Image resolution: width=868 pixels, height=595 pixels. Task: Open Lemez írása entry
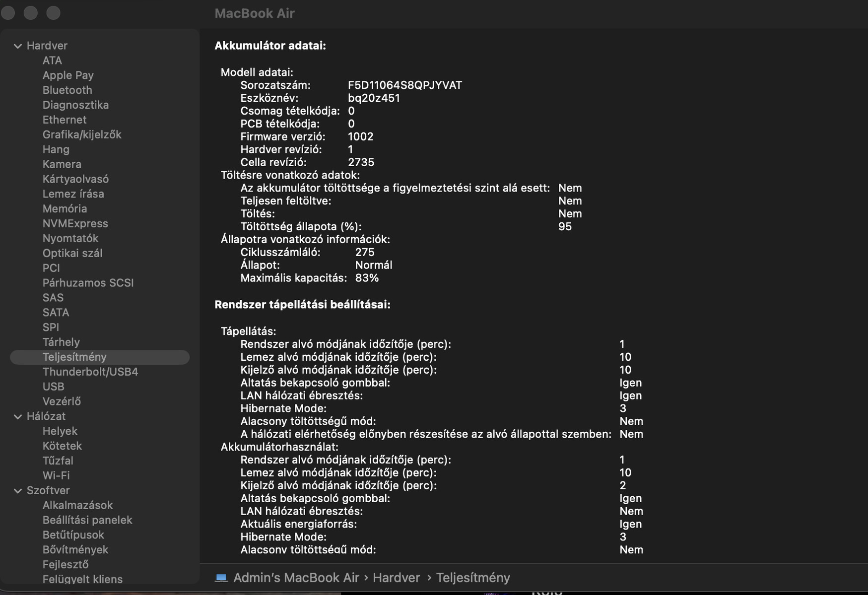[73, 194]
